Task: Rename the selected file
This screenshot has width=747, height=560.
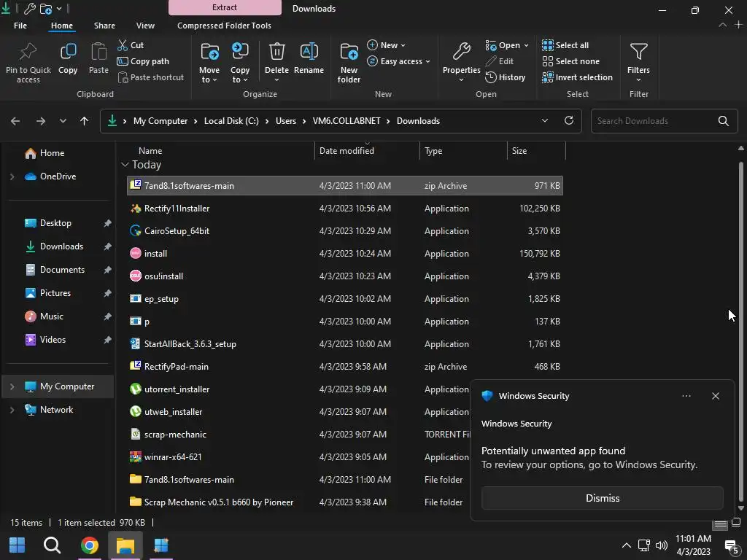Action: pyautogui.click(x=309, y=58)
